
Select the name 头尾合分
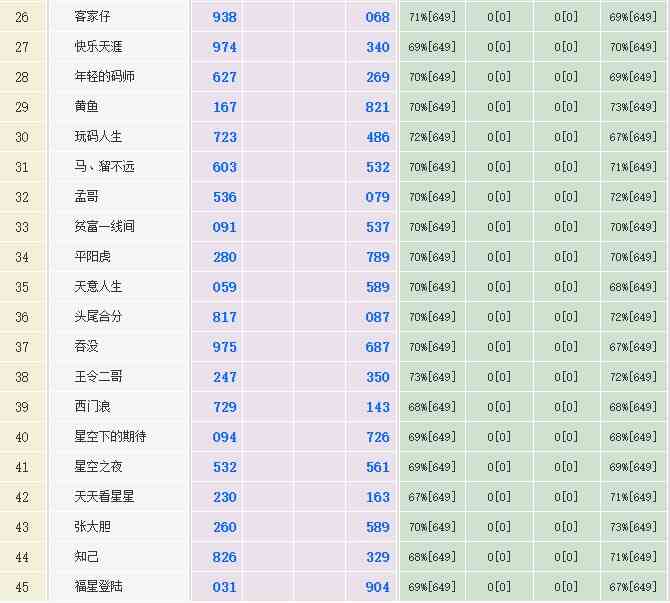(x=99, y=317)
